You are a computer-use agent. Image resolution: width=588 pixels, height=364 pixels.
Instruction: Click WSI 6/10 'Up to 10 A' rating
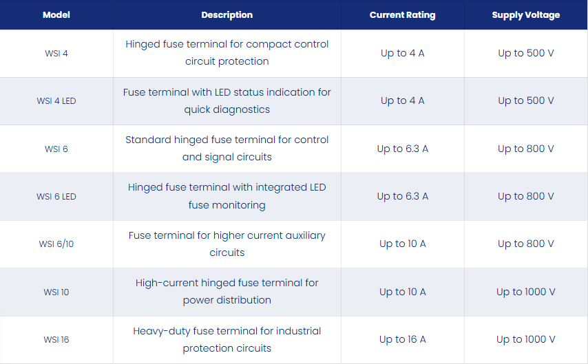click(402, 244)
